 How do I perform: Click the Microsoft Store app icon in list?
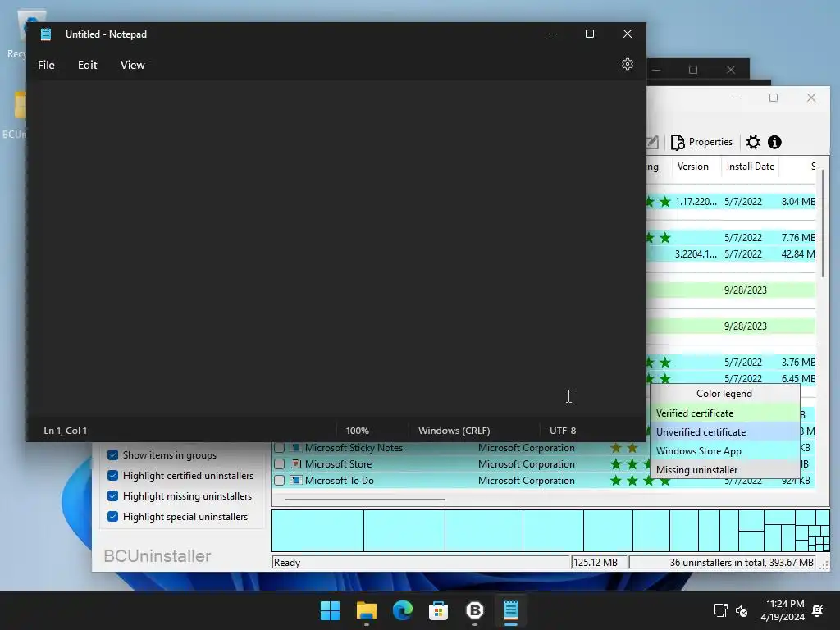coord(295,464)
